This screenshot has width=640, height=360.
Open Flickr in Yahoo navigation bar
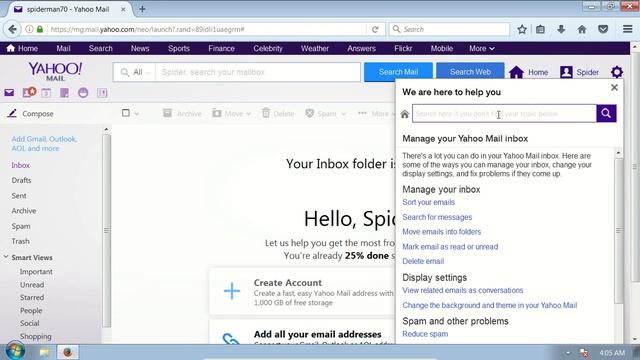coord(403,48)
